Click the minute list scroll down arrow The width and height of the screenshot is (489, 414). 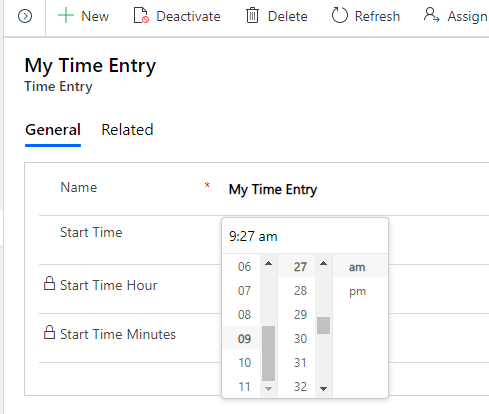323,389
